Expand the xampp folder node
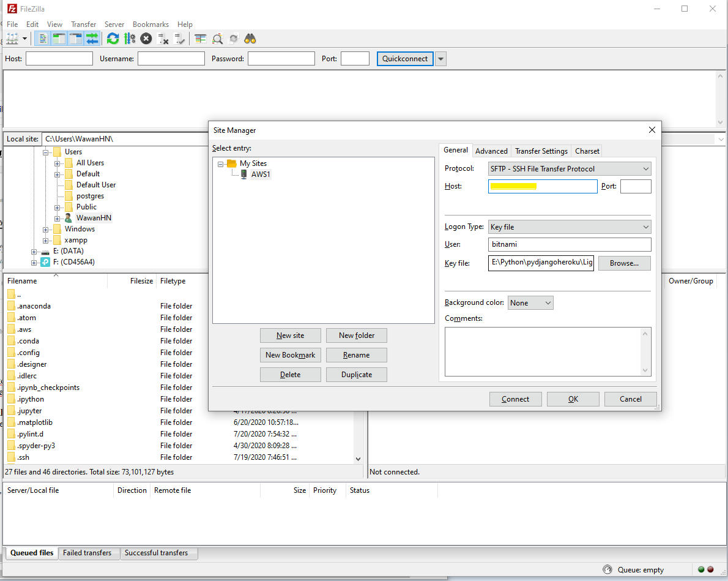The width and height of the screenshot is (728, 581). (45, 241)
